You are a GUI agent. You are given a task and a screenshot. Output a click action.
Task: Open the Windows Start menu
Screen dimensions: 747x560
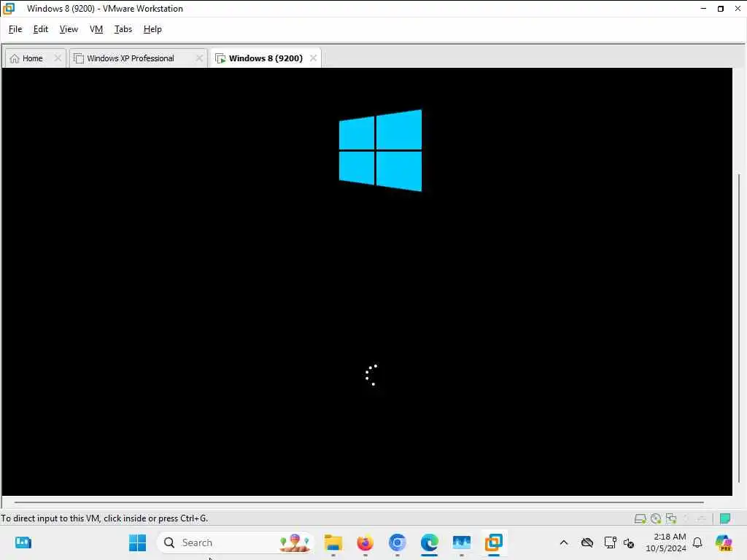click(x=137, y=542)
